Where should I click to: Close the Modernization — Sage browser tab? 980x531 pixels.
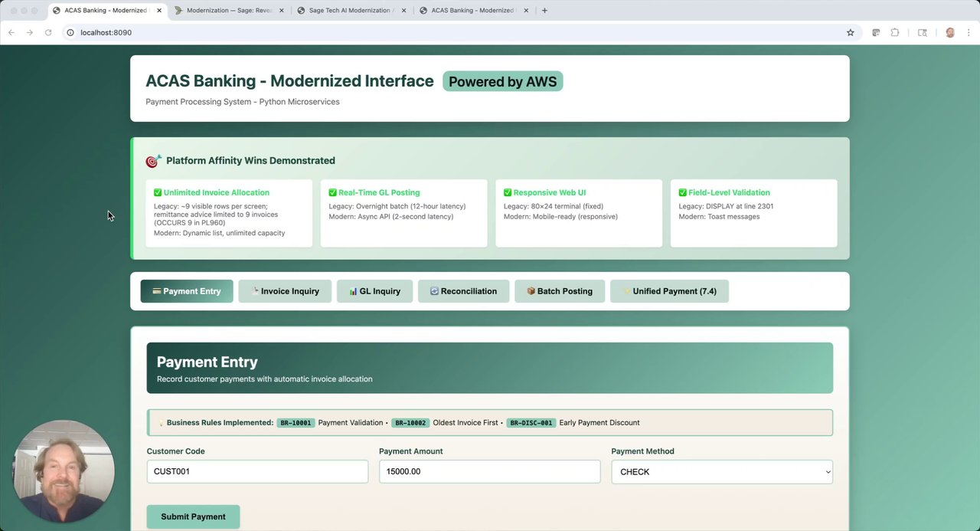tap(282, 11)
